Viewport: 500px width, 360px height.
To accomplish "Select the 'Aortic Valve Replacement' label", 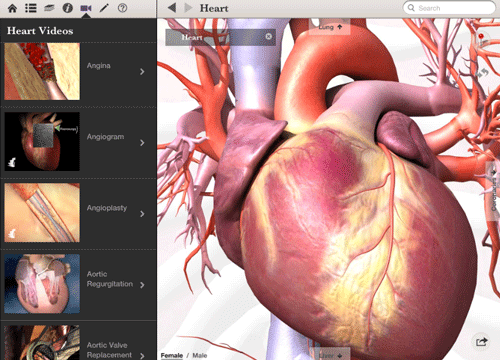I will [x=109, y=350].
